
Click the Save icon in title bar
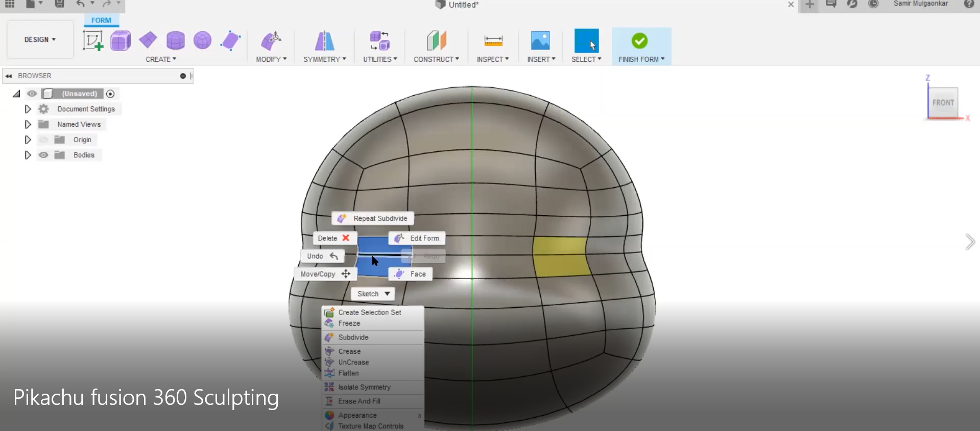click(x=60, y=4)
